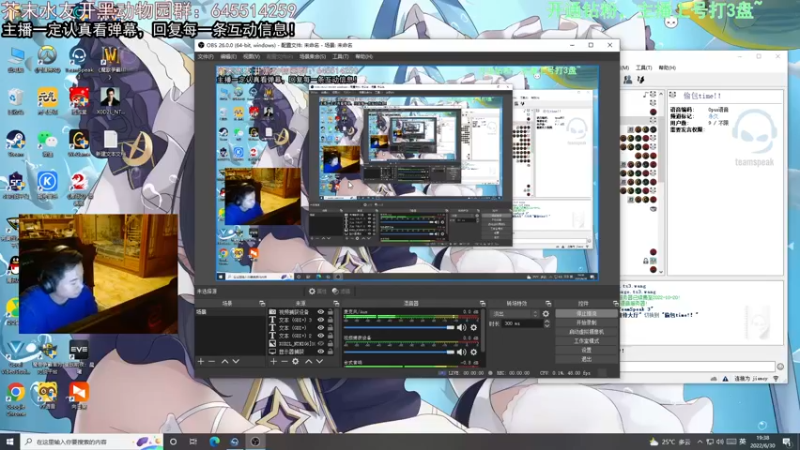This screenshot has height=450, width=800.
Task: Hide the 视频捕获设备 source with eye icon
Action: [x=320, y=312]
